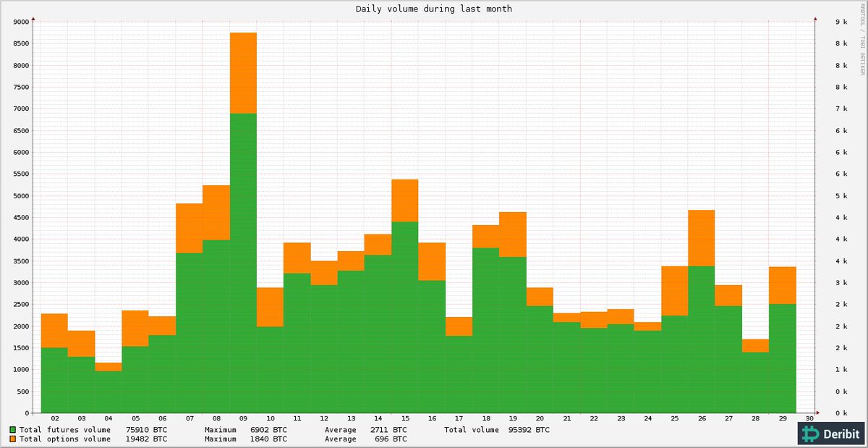
Task: Click the left y-axis label '2500'
Action: pos(20,304)
